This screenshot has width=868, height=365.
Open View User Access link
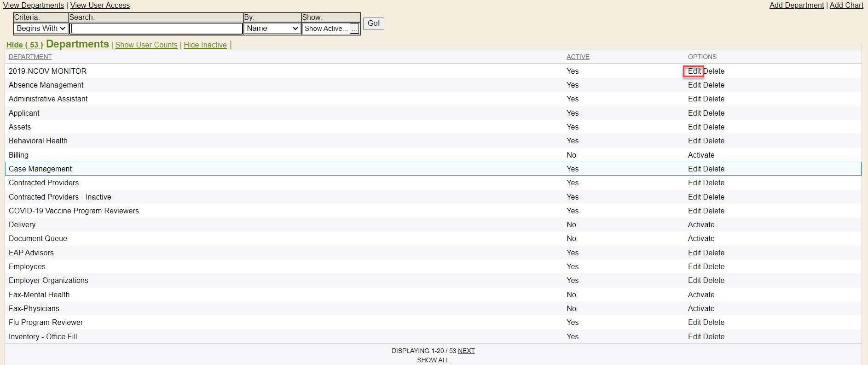click(x=100, y=5)
